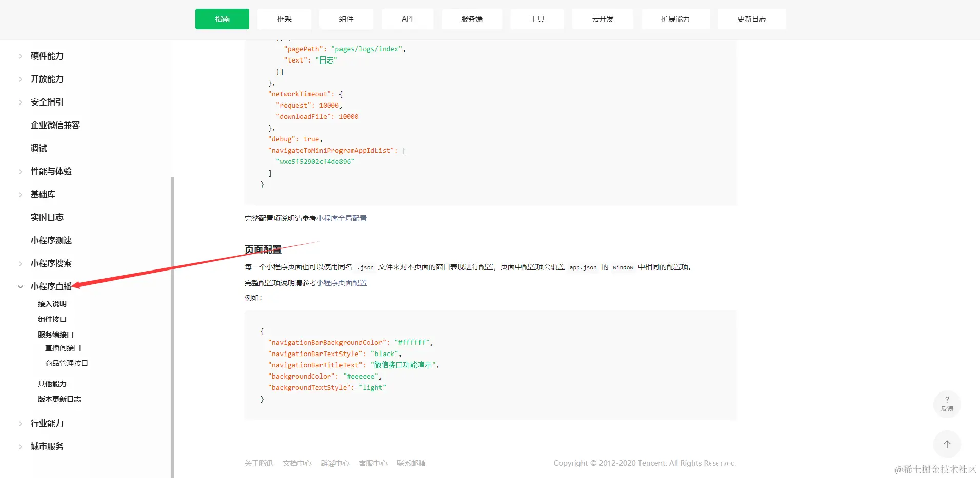The width and height of the screenshot is (980, 478).
Task: Switch to the API tab
Action: click(x=407, y=19)
